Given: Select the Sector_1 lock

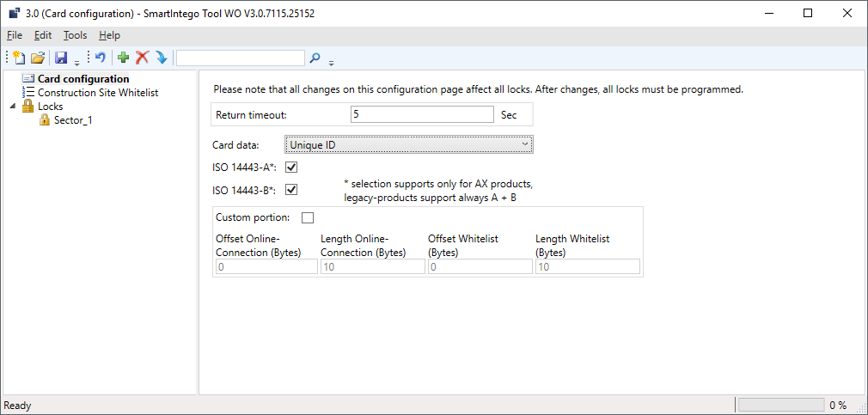Looking at the screenshot, I should [x=72, y=120].
